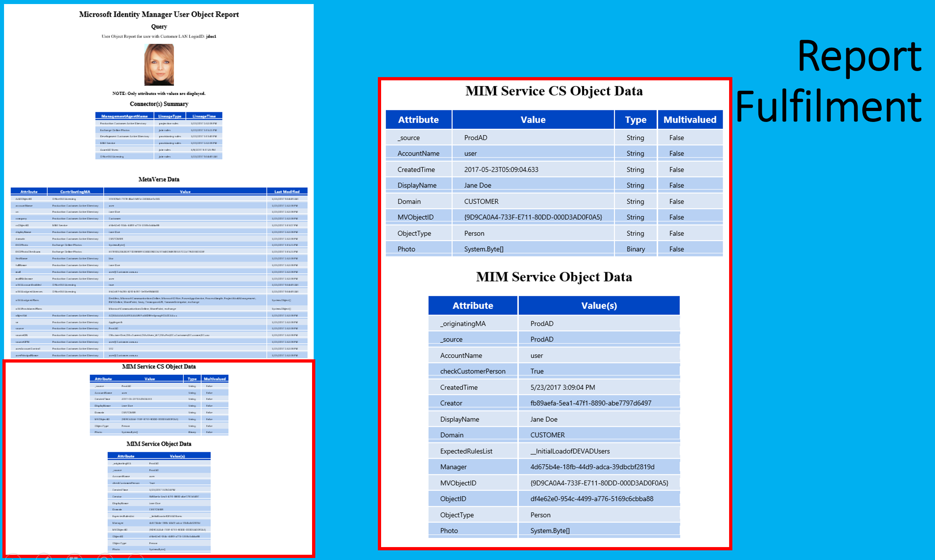Open the see-all-slides grid icon
Screen dimensions: 935x560
(74, 558)
